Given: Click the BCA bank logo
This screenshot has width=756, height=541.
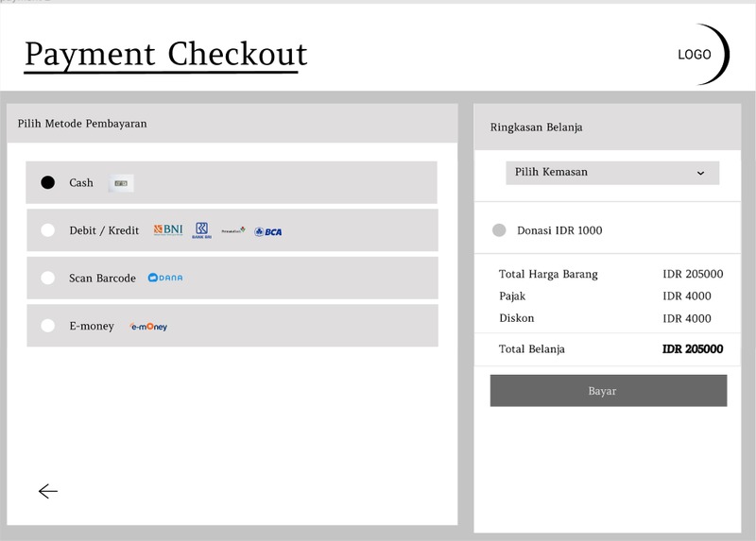Looking at the screenshot, I should (268, 231).
